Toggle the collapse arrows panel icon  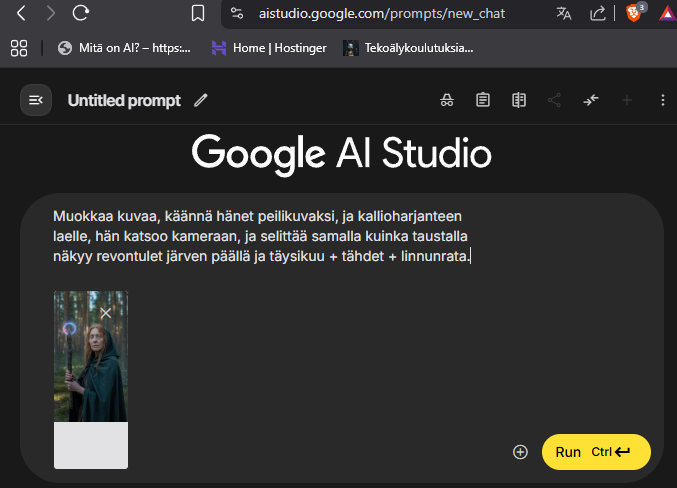[591, 100]
